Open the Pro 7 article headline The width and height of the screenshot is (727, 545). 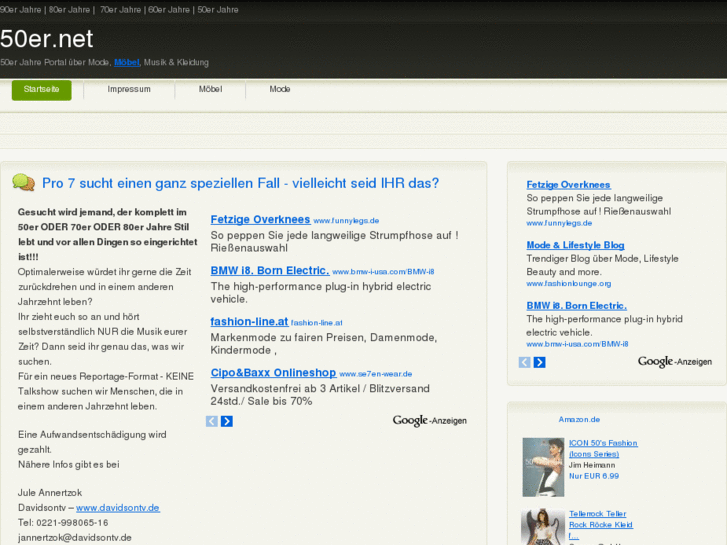(240, 183)
